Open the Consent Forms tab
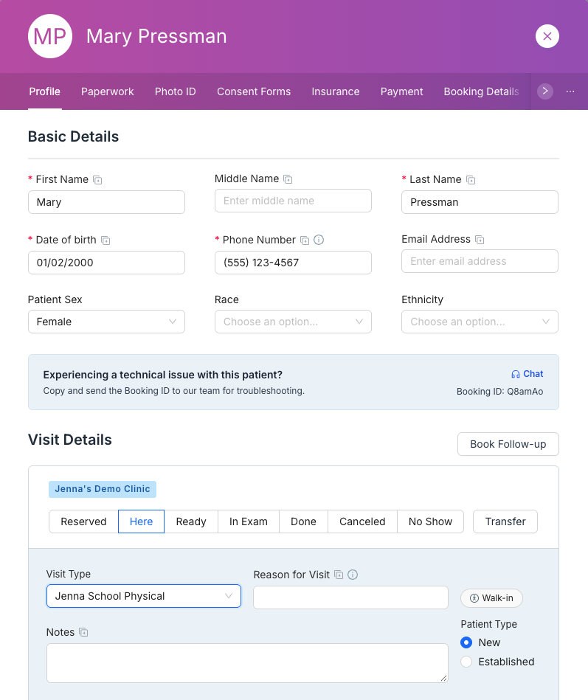 click(254, 91)
